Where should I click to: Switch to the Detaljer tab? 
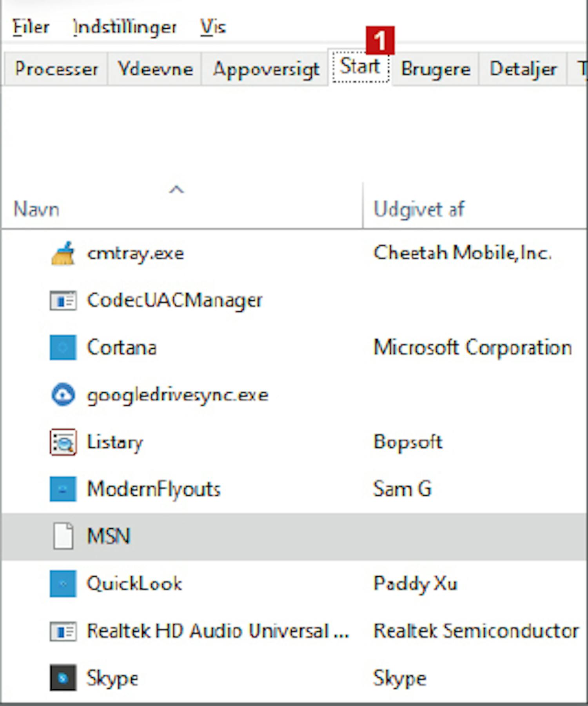pyautogui.click(x=523, y=69)
